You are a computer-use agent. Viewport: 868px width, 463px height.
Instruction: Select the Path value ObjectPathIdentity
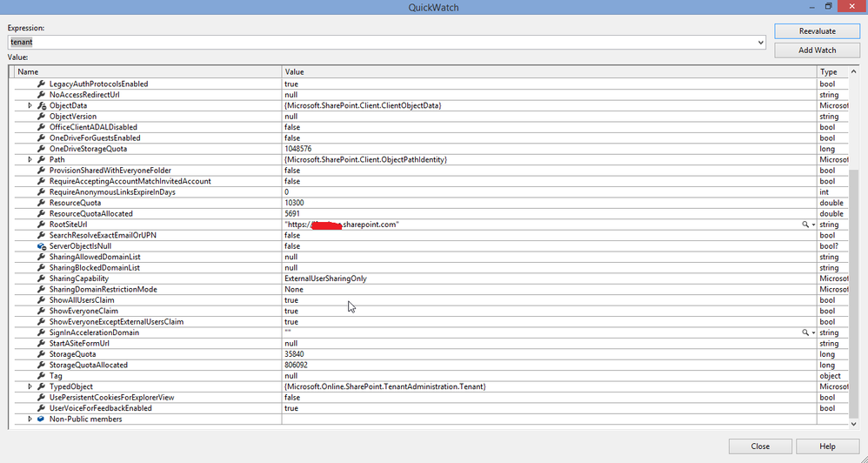pyautogui.click(x=366, y=159)
